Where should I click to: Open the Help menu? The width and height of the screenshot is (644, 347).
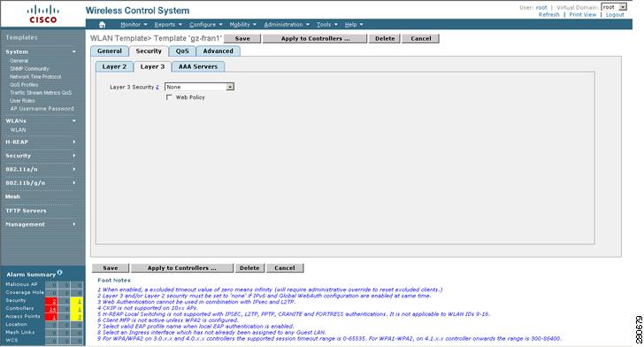[354, 25]
